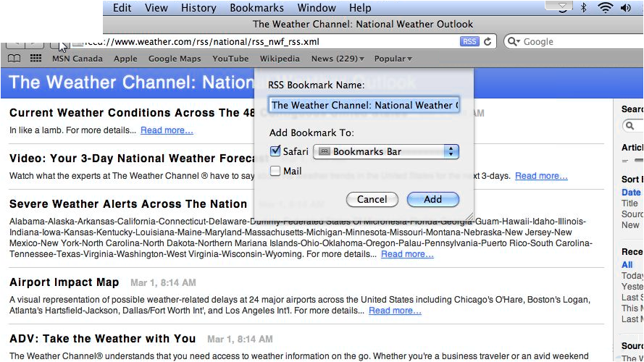Click the dialog resize grip corner
This screenshot has height=362, width=644.
click(469, 216)
